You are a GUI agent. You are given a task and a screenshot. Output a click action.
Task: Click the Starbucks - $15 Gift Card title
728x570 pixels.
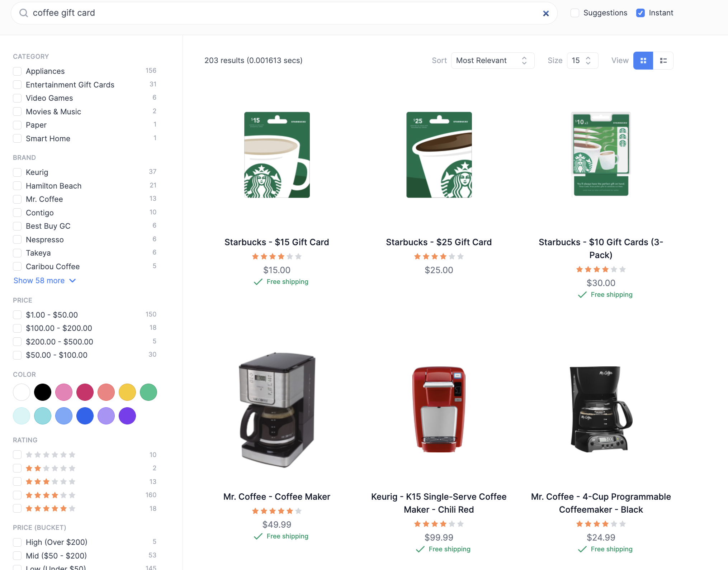click(x=277, y=242)
